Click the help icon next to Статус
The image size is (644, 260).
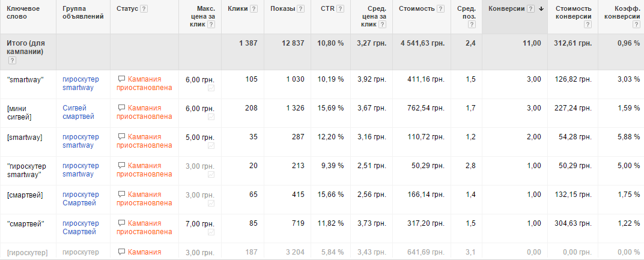144,9
